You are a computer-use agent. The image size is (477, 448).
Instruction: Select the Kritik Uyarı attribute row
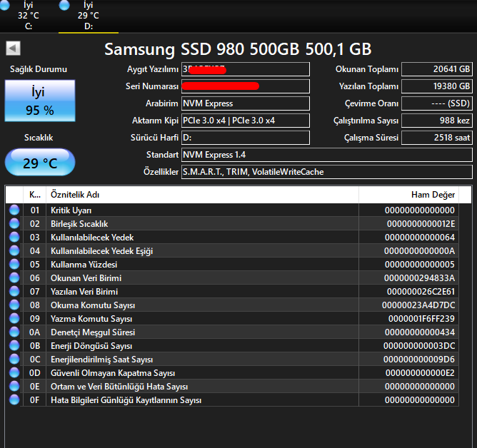[232, 210]
